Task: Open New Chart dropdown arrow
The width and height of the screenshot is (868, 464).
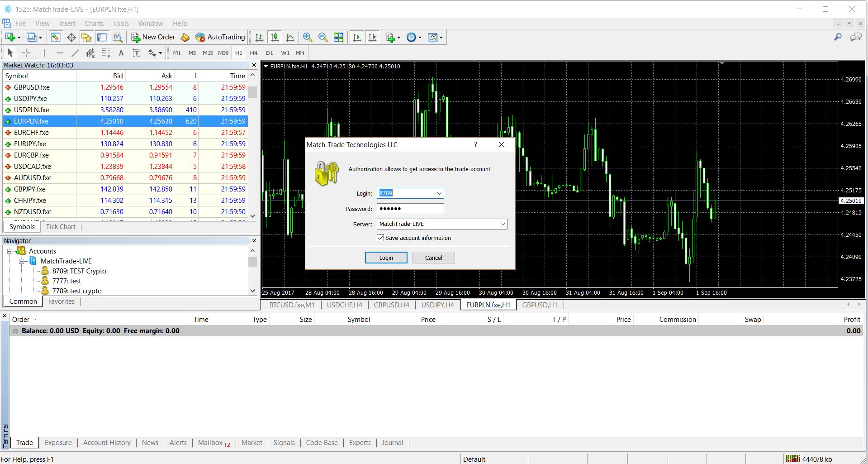Action: pos(19,38)
